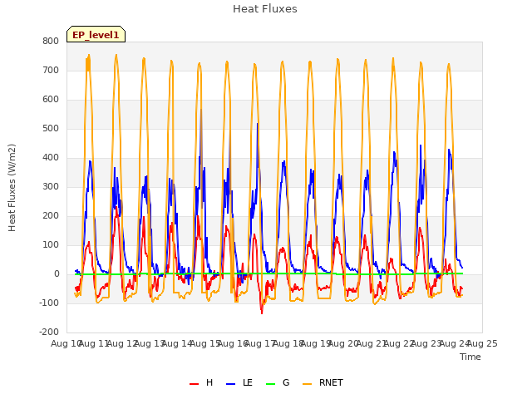Click the orange RNET legend line swatch

coord(307,384)
